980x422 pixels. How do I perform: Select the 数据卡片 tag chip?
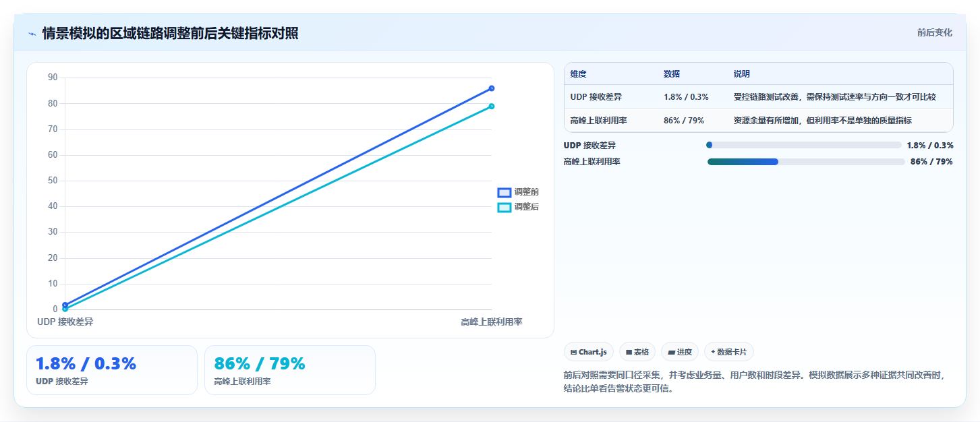(729, 352)
